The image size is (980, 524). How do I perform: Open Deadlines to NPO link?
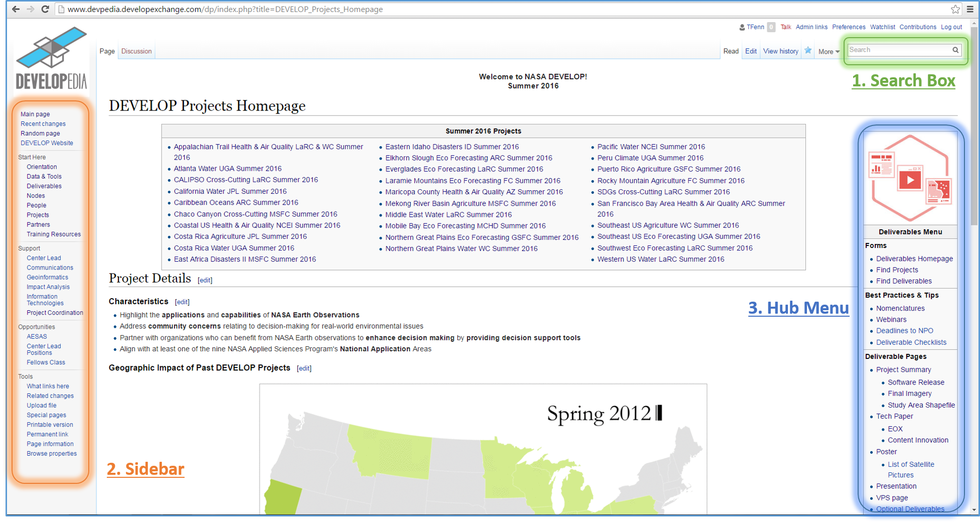(x=904, y=331)
